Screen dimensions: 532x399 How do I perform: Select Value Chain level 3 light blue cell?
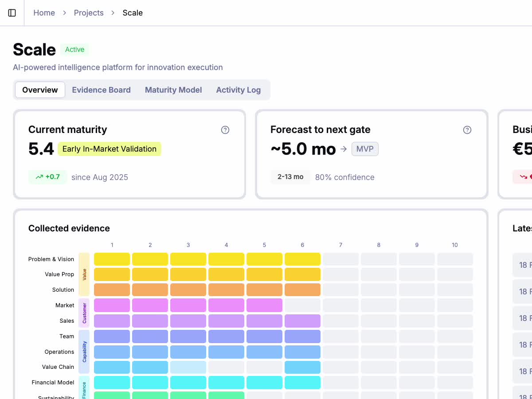click(x=188, y=367)
